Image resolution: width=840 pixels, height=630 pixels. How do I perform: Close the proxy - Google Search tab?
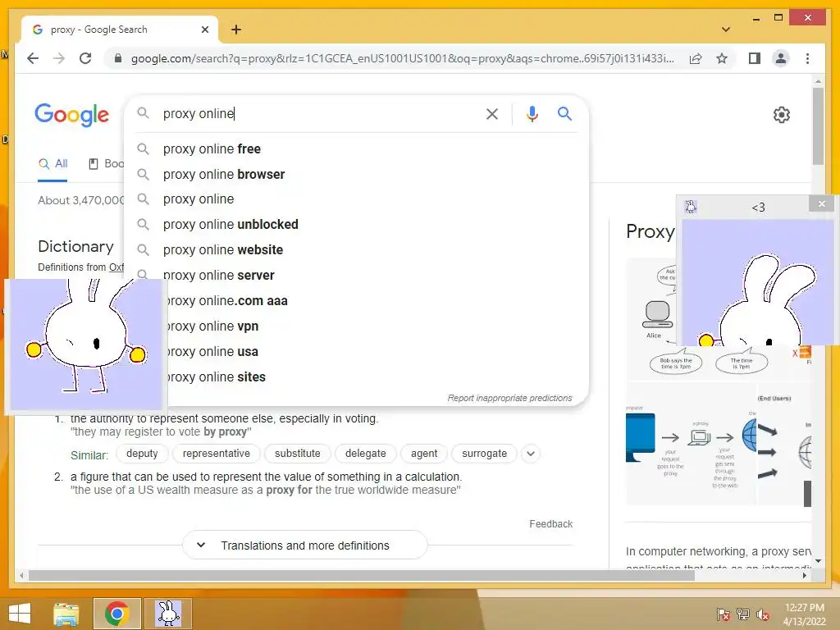click(x=204, y=30)
